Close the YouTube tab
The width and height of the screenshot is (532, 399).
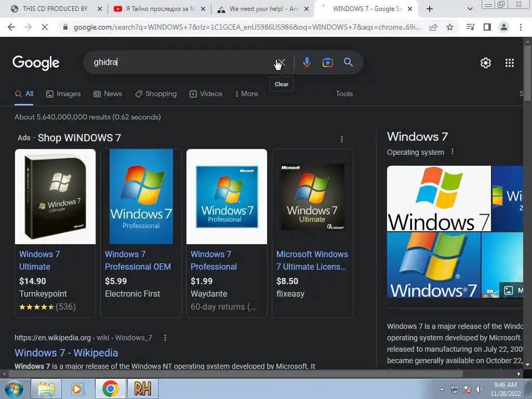click(x=203, y=9)
